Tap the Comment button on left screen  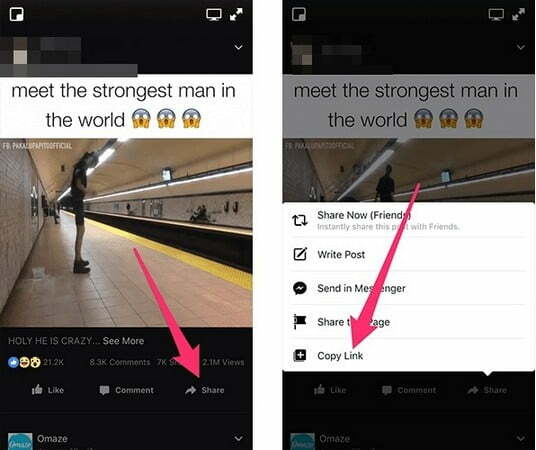(126, 390)
